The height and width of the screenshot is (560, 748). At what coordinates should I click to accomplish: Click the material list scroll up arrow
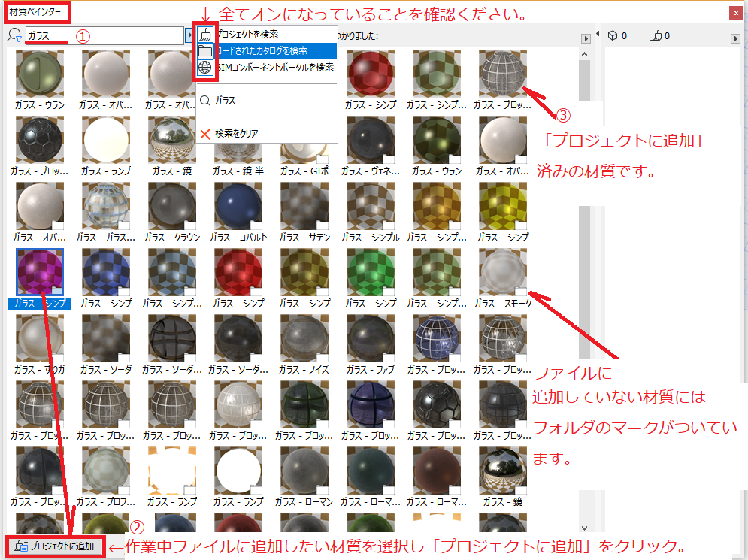click(584, 56)
